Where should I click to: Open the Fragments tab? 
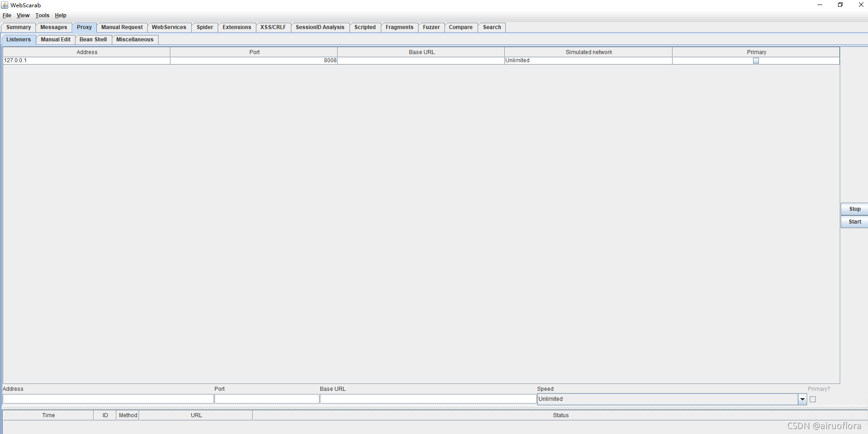tap(399, 27)
